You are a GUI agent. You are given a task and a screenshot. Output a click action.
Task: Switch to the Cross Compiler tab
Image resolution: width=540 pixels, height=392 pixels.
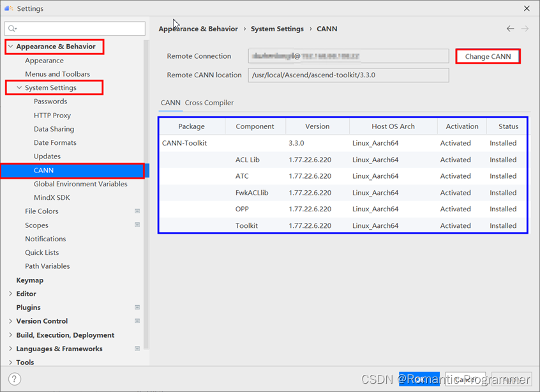[x=209, y=103]
